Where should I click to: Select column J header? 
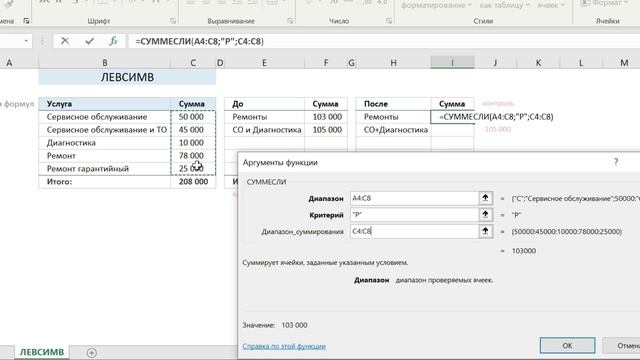click(x=495, y=63)
